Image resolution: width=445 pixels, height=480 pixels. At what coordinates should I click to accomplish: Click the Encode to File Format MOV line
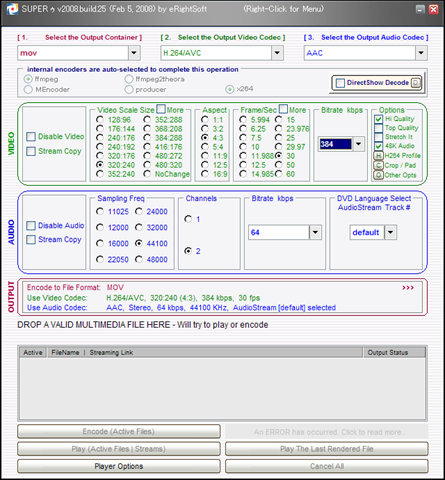click(75, 287)
